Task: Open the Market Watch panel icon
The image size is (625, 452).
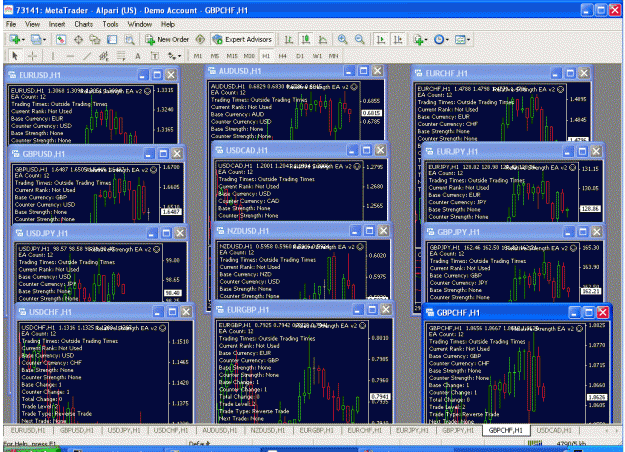Action: click(x=61, y=39)
